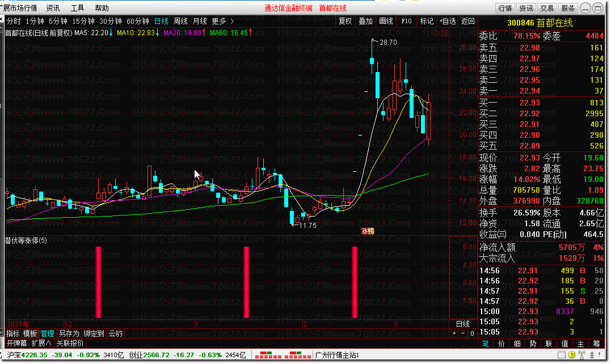The width and height of the screenshot is (611, 364).
Task: Open the 细 detail tab
Action: click(517, 344)
